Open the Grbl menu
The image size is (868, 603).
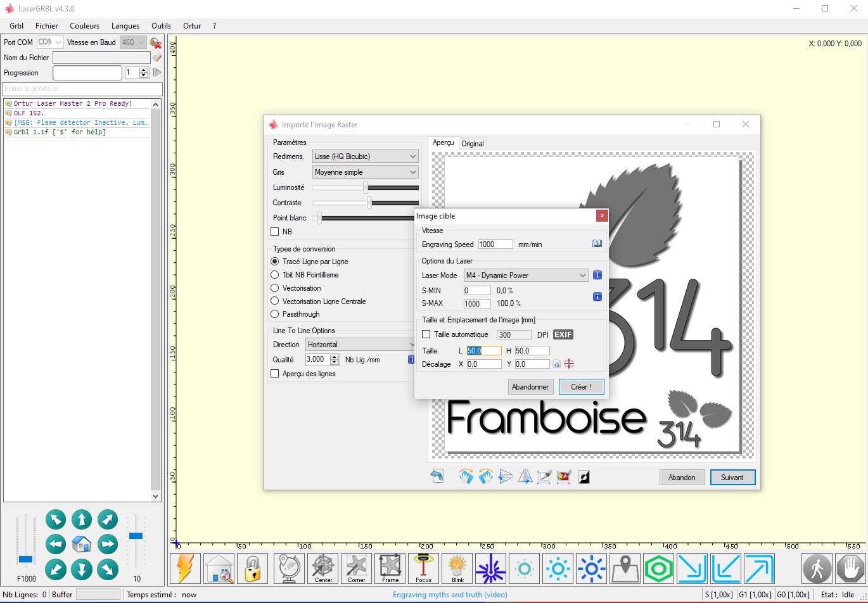click(16, 26)
